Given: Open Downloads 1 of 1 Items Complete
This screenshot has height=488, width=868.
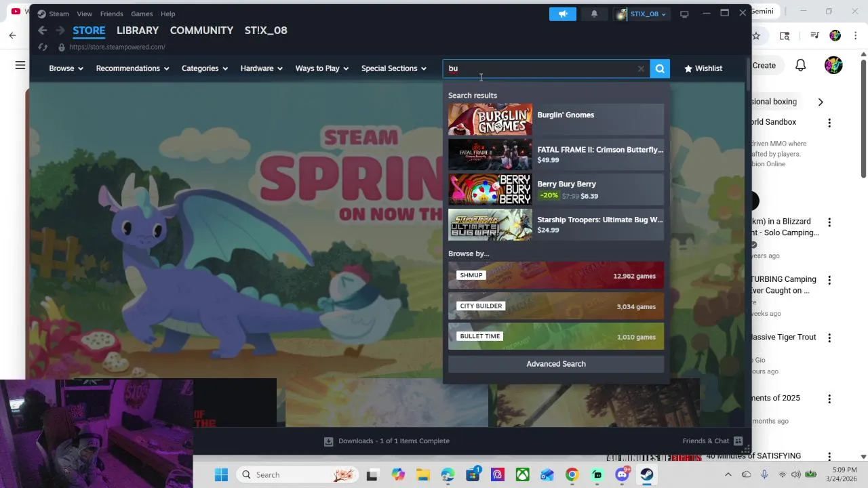Looking at the screenshot, I should [x=394, y=441].
